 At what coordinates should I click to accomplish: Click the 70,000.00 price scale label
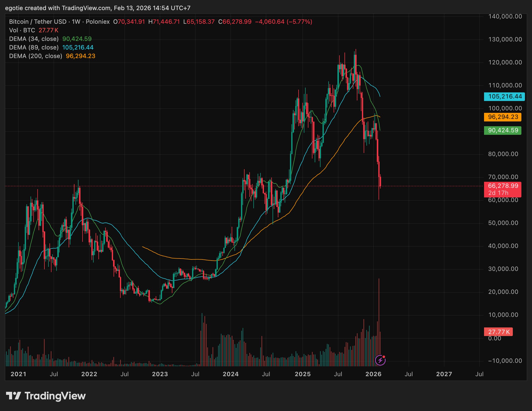click(503, 177)
